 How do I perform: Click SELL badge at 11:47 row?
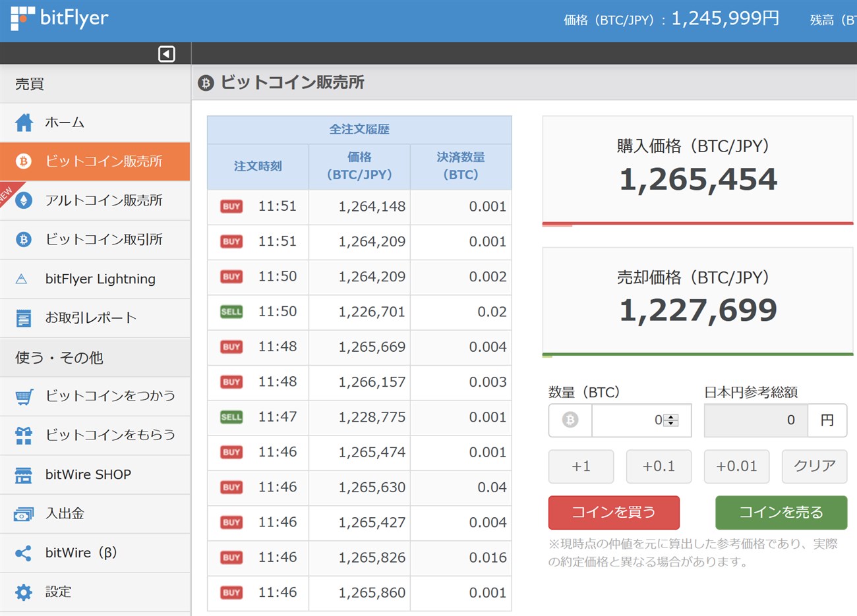pyautogui.click(x=231, y=417)
